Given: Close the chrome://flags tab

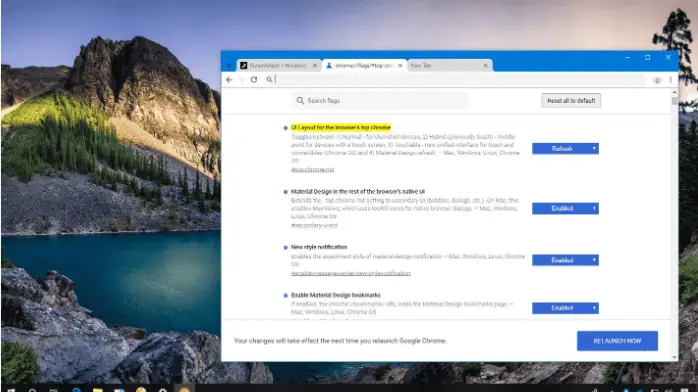Looking at the screenshot, I should (400, 65).
